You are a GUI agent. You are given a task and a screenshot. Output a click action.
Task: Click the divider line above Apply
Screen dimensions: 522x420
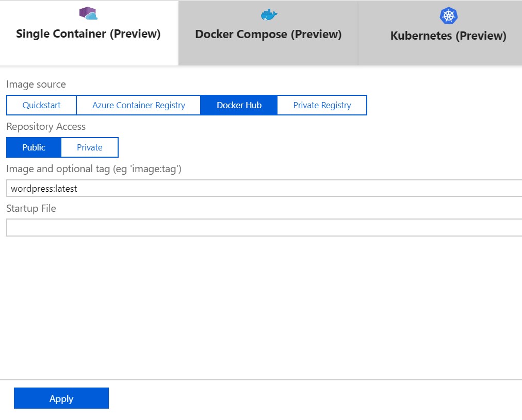(x=261, y=380)
